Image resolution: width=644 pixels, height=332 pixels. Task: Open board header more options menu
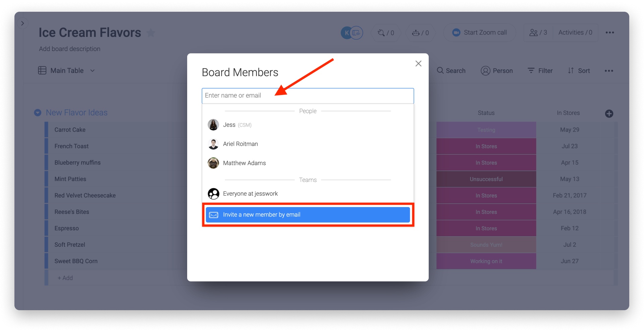(609, 33)
